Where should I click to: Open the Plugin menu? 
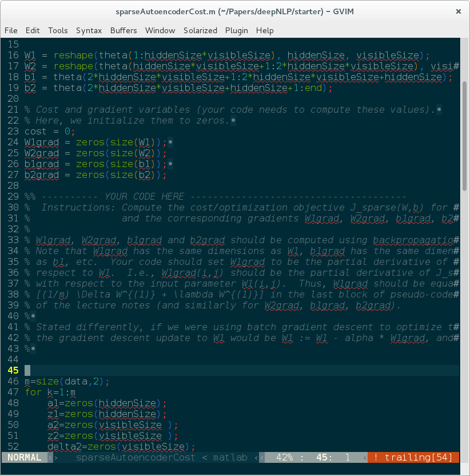pos(236,30)
